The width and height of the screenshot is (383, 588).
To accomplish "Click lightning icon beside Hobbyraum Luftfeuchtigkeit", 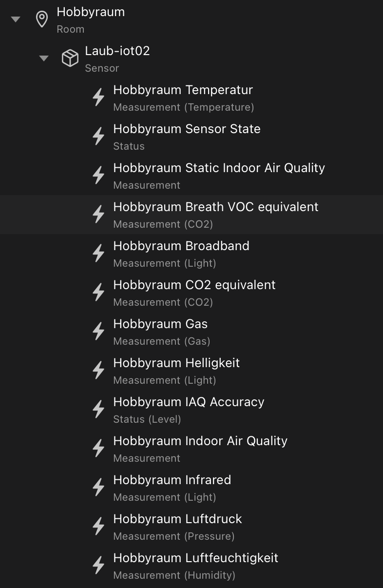I will tap(99, 565).
